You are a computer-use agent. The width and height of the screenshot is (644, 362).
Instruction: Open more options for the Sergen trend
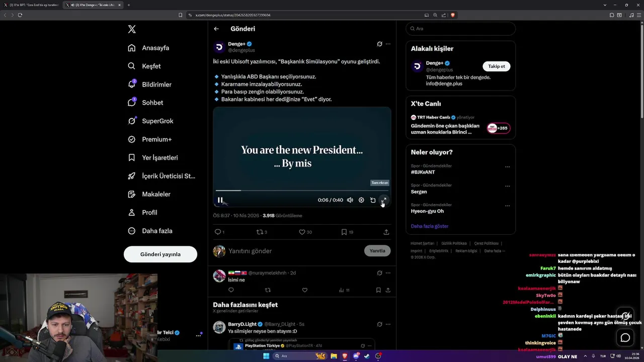[507, 186]
